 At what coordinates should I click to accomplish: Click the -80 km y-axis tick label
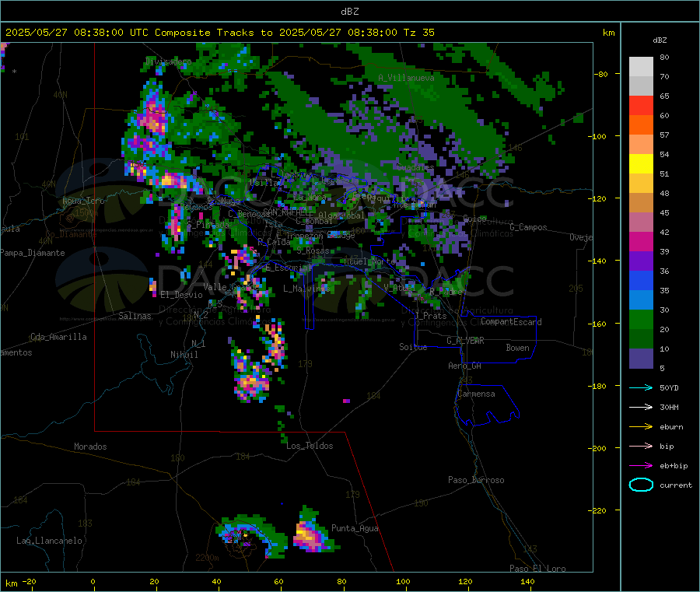click(601, 74)
